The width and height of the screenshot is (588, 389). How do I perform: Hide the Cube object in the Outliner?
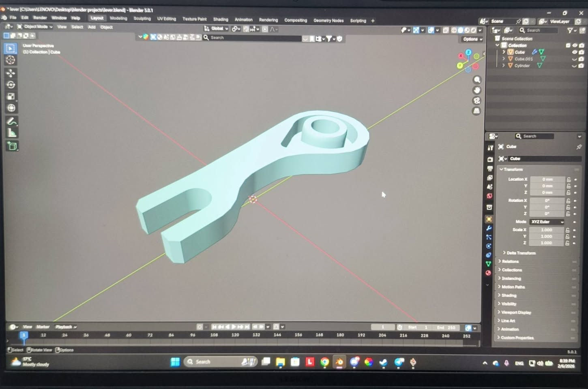coord(574,52)
